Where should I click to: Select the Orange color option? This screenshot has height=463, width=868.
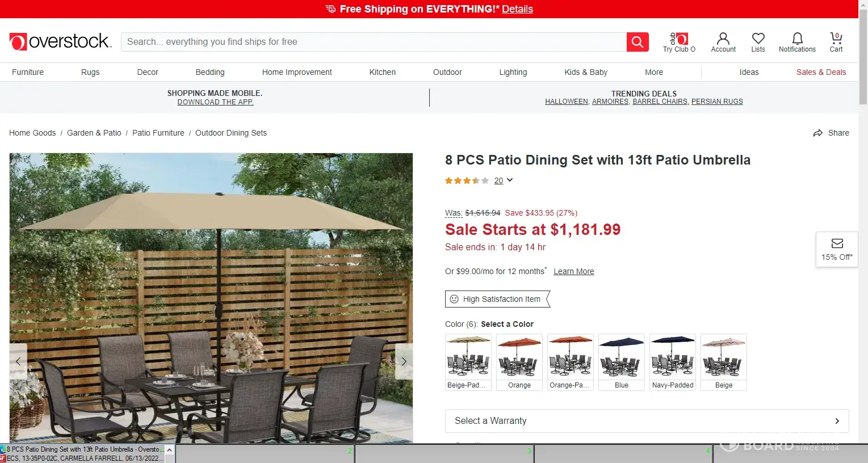pos(519,362)
